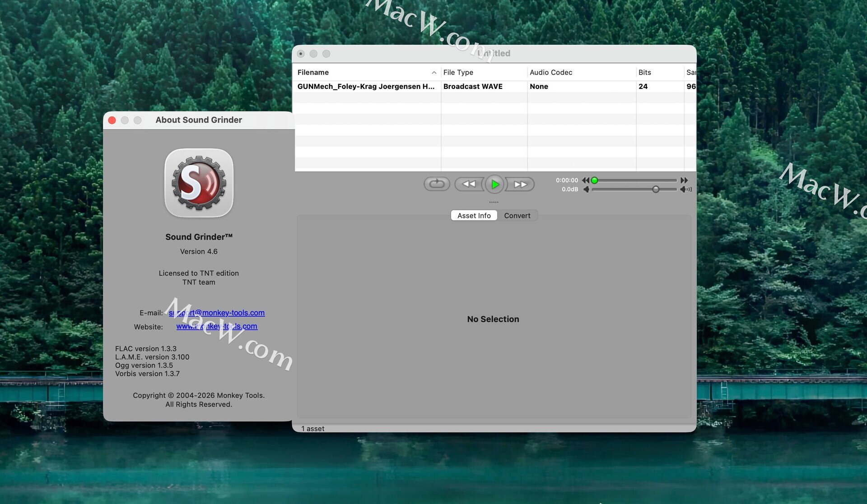Click the Broadcast WAVE file type cell
This screenshot has width=867, height=504.
(473, 87)
